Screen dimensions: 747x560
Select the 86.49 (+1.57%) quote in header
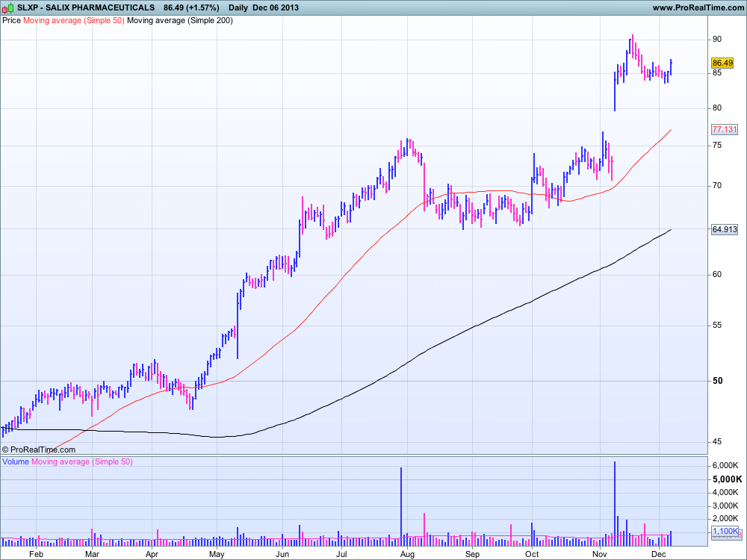(x=191, y=7)
